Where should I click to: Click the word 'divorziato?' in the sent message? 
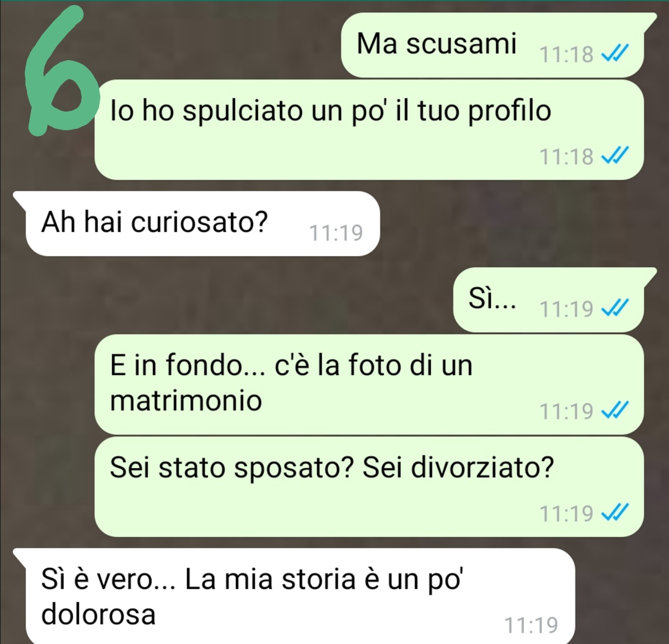pyautogui.click(x=482, y=467)
